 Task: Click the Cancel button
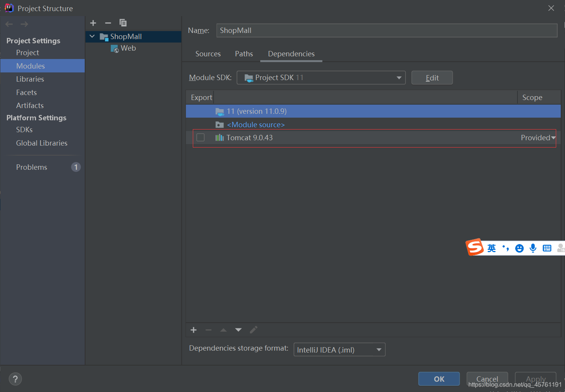coord(487,379)
